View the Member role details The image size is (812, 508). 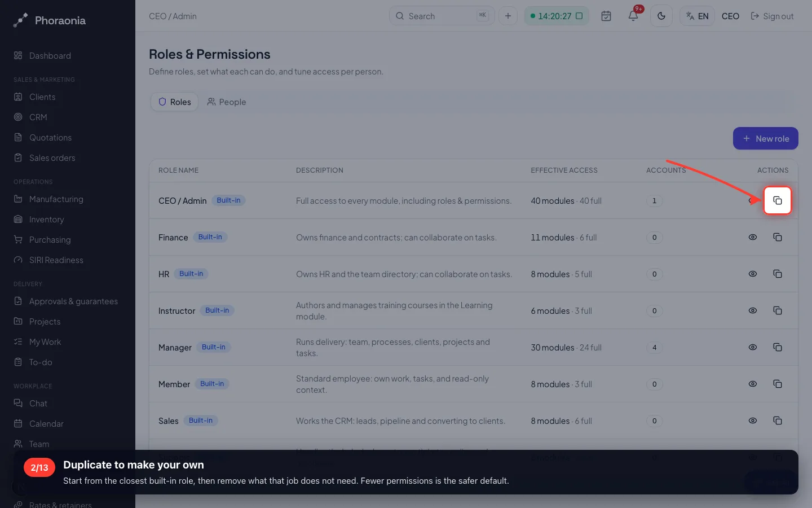click(753, 384)
